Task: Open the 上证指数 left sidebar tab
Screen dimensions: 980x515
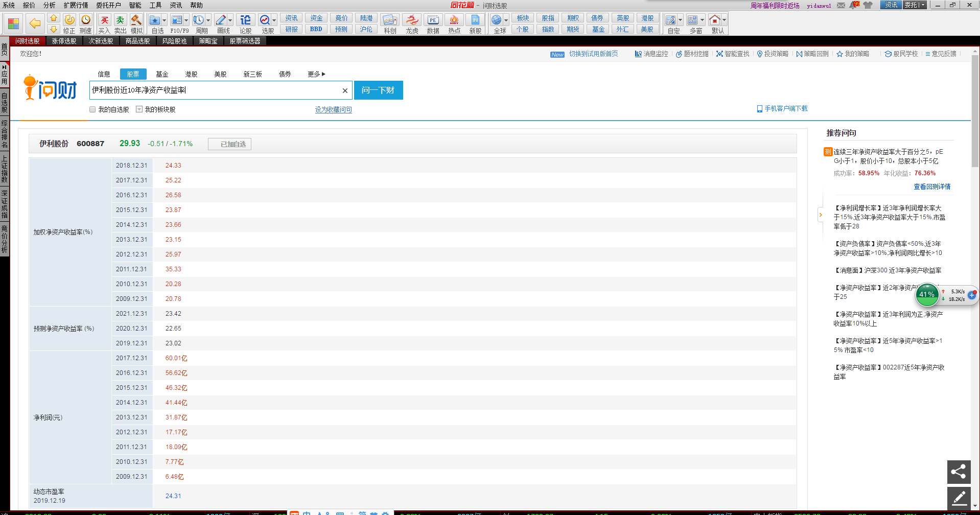Action: [5, 170]
